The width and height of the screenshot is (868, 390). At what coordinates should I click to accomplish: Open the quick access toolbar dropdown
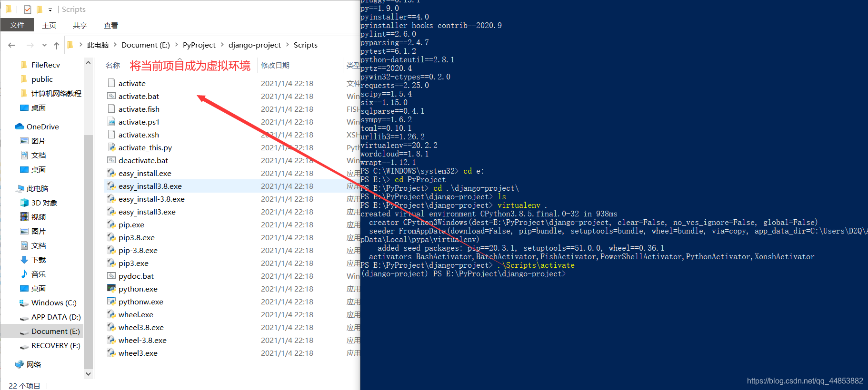50,10
